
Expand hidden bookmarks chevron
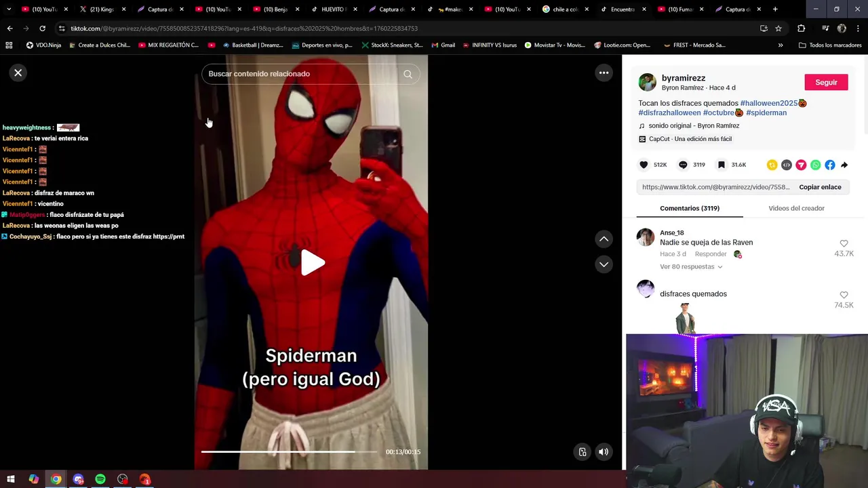click(x=781, y=45)
